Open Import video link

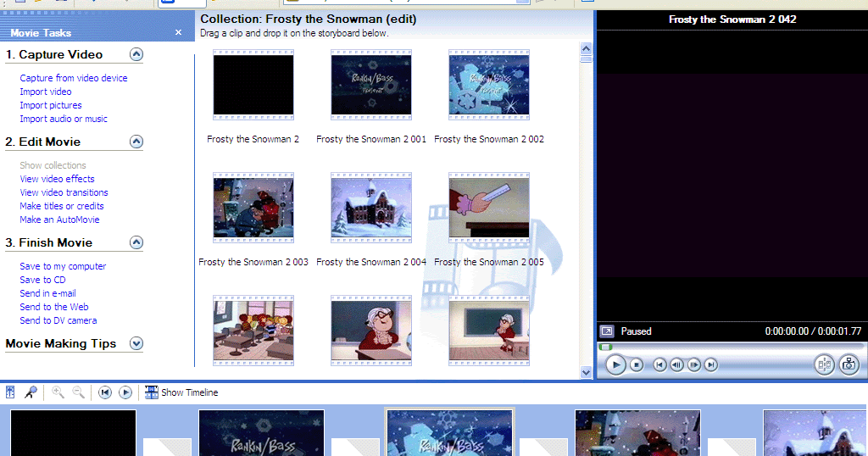click(x=46, y=92)
